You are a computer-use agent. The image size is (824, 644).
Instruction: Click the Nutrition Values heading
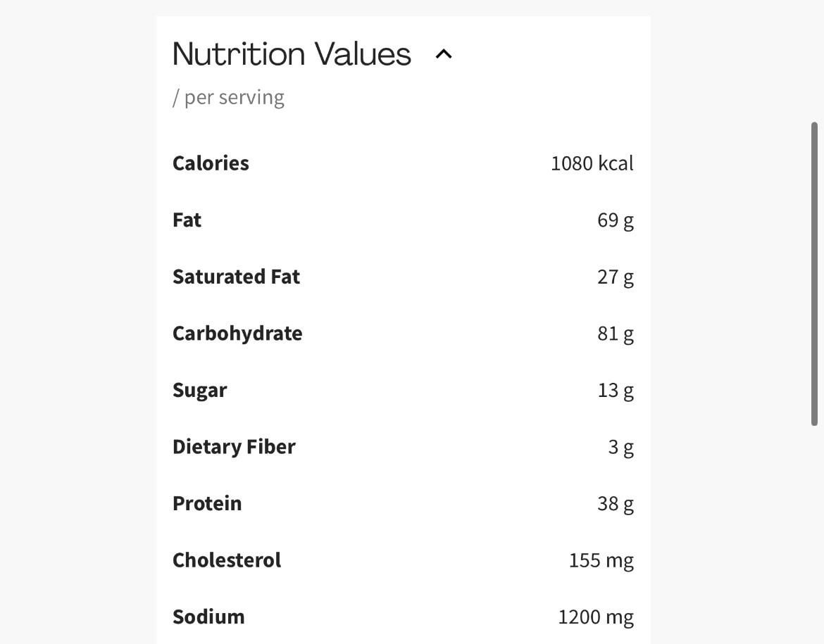[x=292, y=54]
